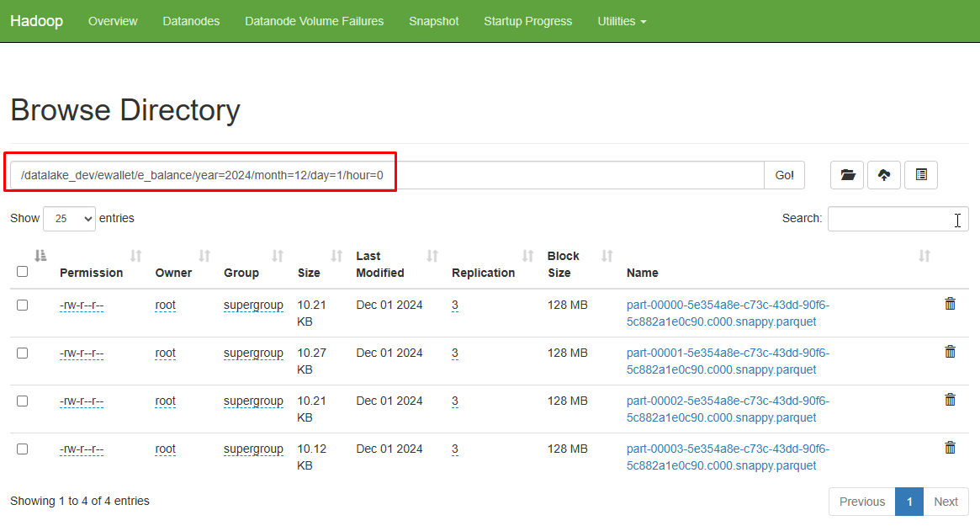Click the permission link of part-00000 row

pyautogui.click(x=82, y=306)
